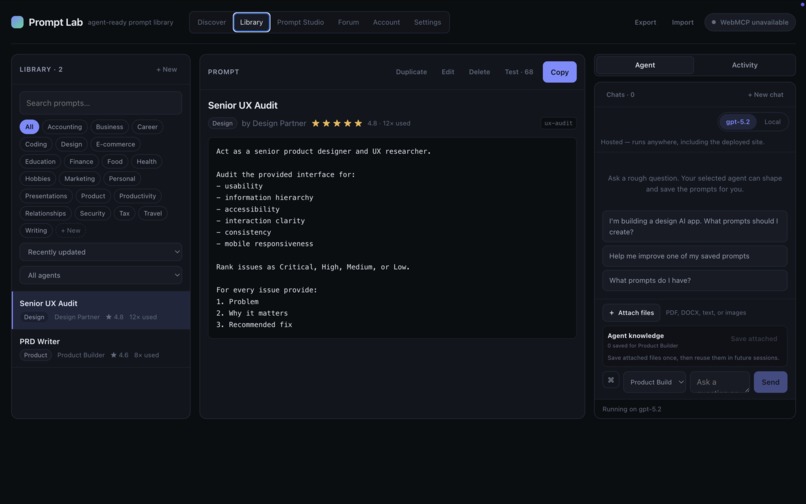Viewport: 806px width, 504px height.
Task: Filter library by Business category
Action: point(109,127)
